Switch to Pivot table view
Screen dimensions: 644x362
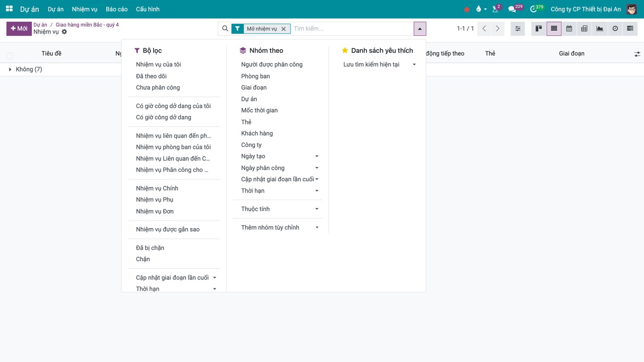tap(584, 28)
